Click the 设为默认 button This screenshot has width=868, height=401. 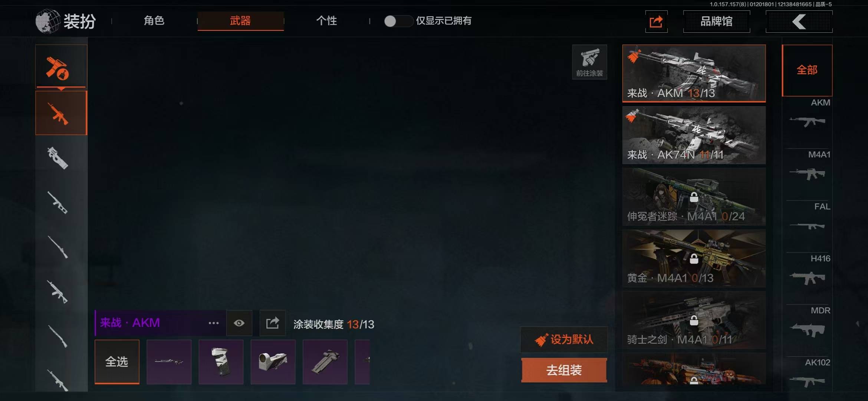coord(564,339)
